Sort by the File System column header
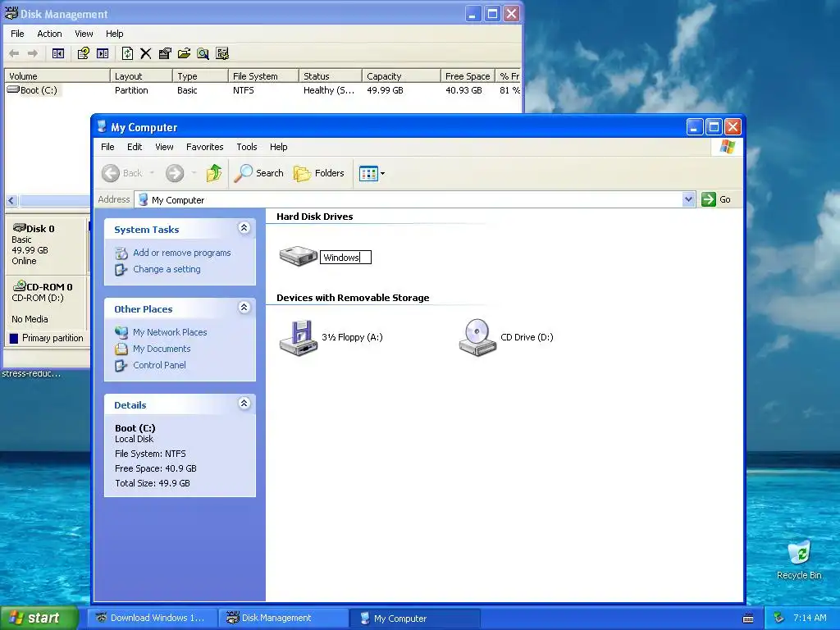 point(263,76)
